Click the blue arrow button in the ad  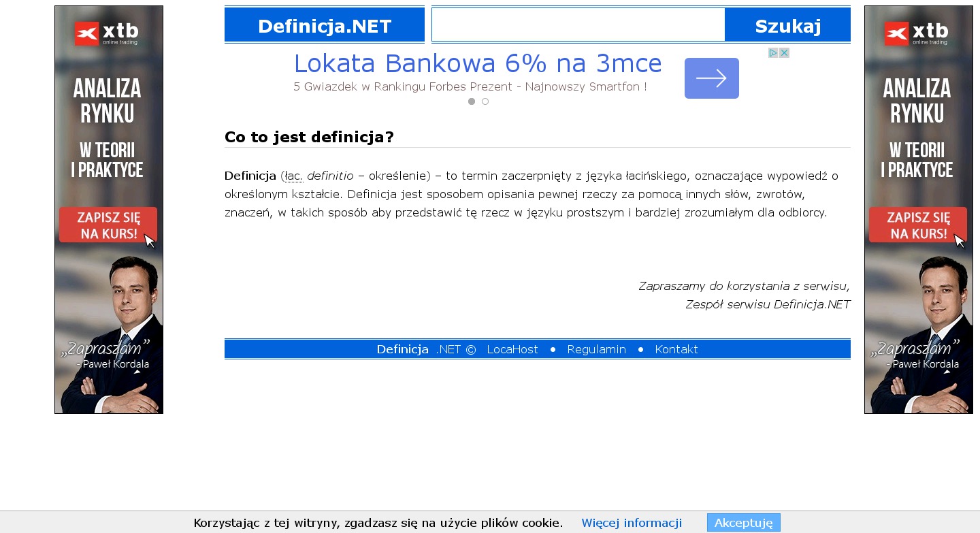pyautogui.click(x=711, y=78)
